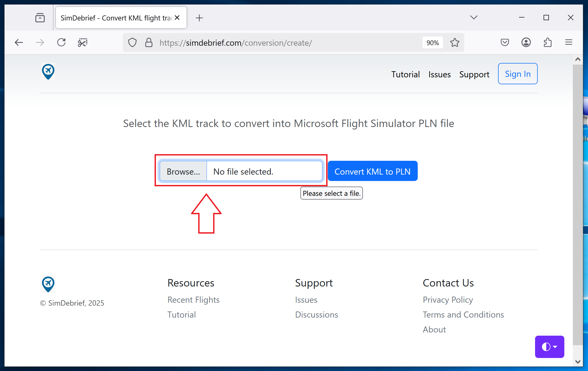This screenshot has width=588, height=371.
Task: Click the 'Please select a file.' tooltip
Action: (x=332, y=193)
